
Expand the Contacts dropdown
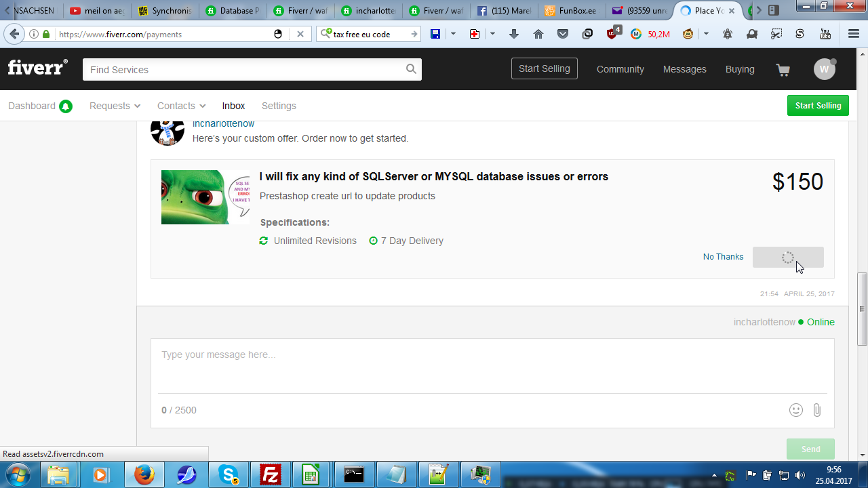[182, 106]
